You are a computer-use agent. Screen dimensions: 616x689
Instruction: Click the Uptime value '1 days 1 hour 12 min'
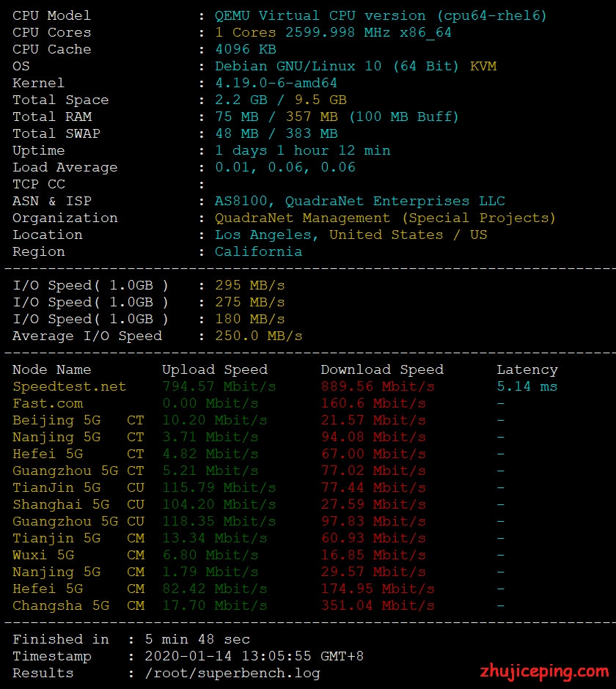pyautogui.click(x=303, y=151)
